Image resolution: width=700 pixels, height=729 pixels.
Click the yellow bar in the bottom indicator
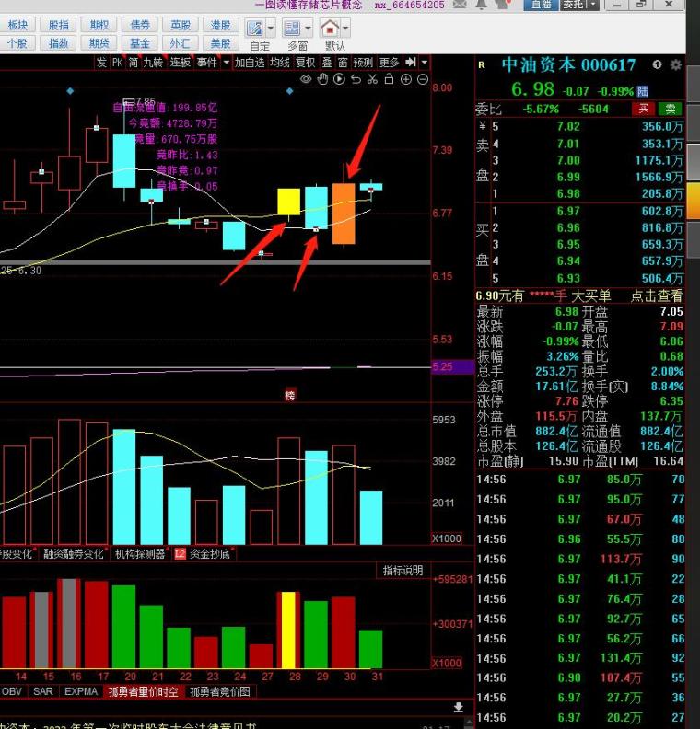[x=289, y=630]
